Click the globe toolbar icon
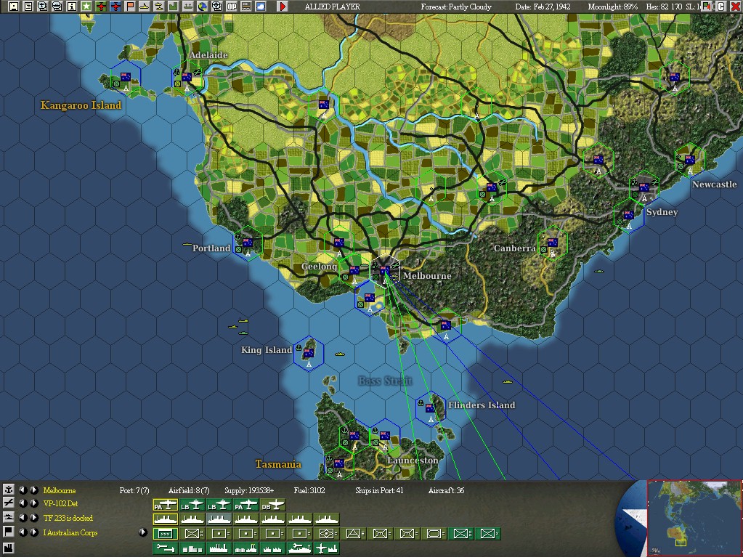This screenshot has width=743, height=560. point(203,7)
